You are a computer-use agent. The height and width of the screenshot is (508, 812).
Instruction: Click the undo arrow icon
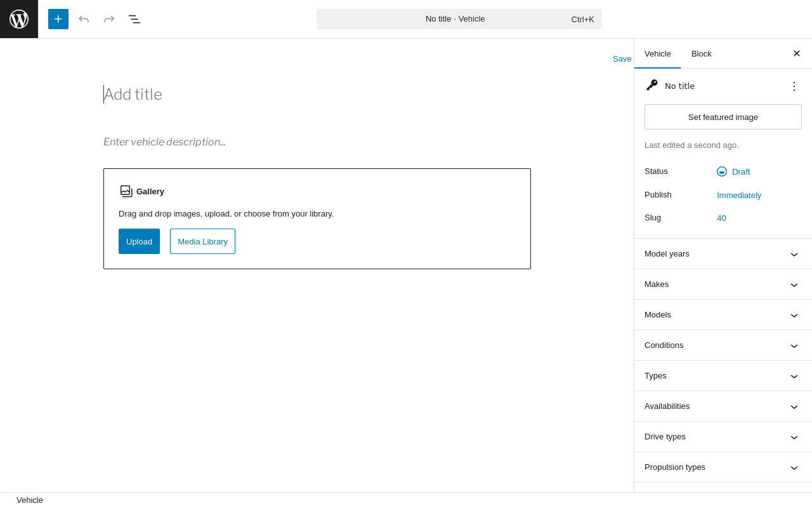[84, 19]
